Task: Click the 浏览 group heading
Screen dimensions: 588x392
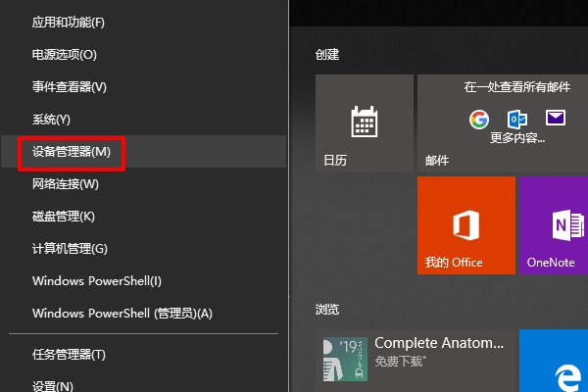Action: pyautogui.click(x=327, y=309)
